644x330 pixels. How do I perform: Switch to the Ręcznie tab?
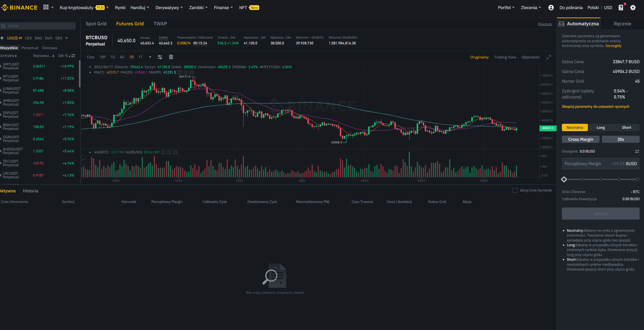tap(622, 24)
